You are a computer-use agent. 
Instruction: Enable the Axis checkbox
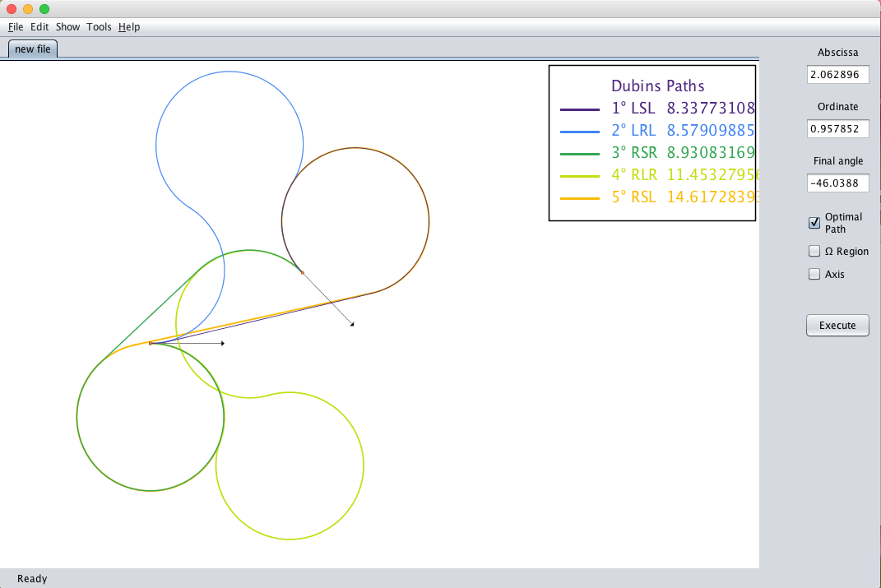coord(814,274)
